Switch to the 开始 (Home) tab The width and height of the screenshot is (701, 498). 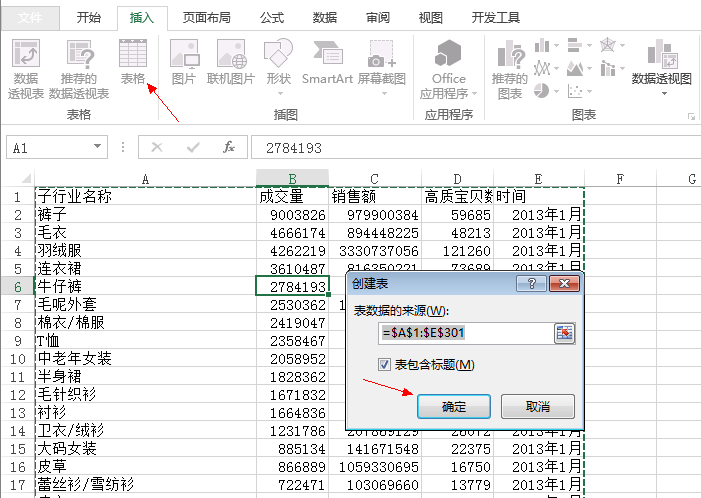pyautogui.click(x=89, y=18)
